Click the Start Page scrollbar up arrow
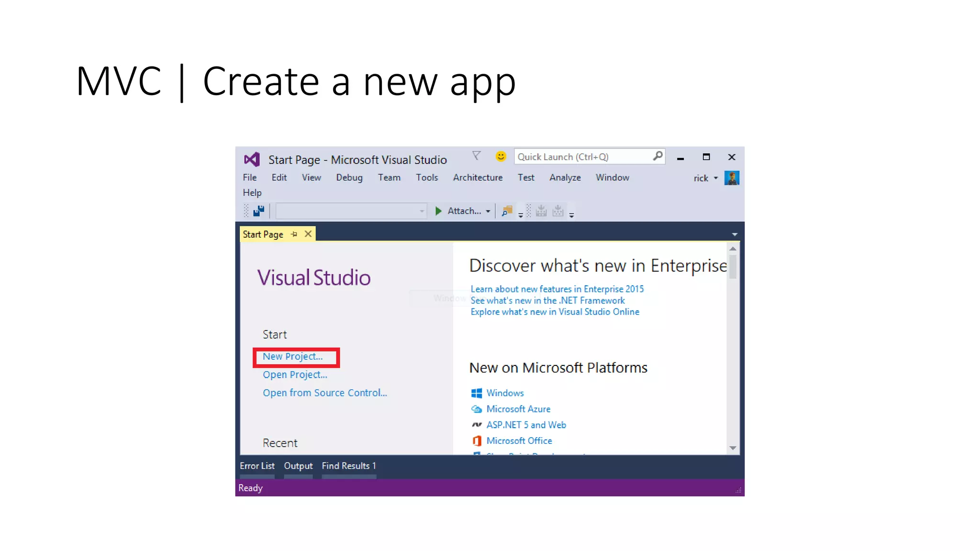 pyautogui.click(x=733, y=249)
